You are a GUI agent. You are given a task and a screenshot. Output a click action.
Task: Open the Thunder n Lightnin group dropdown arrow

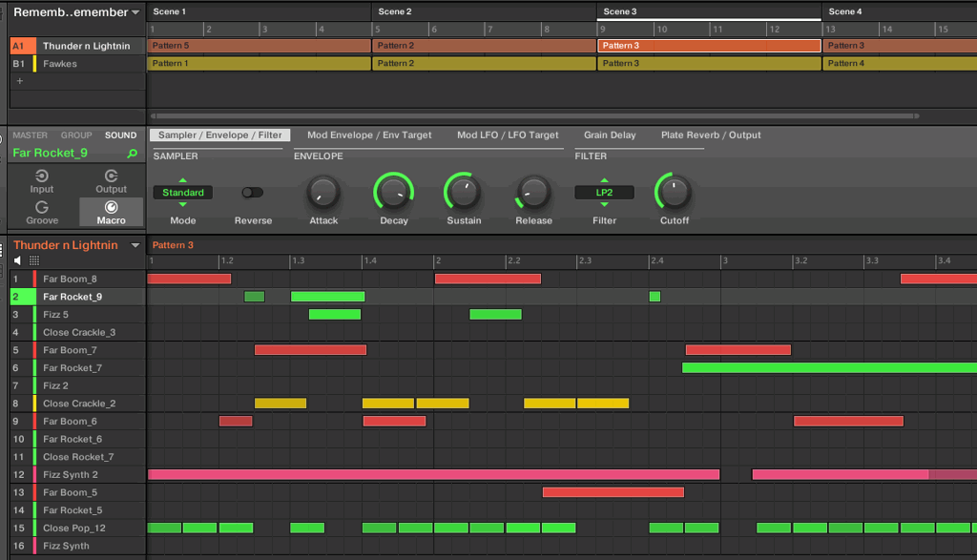coord(135,245)
